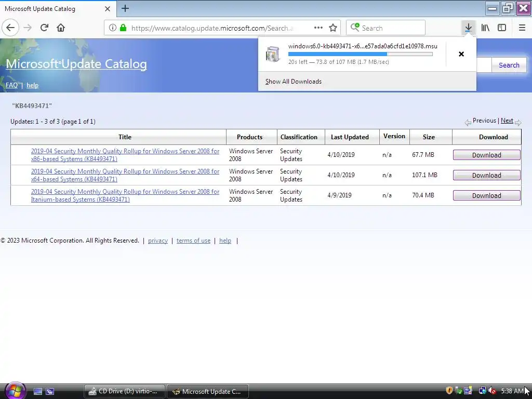Viewport: 532px width, 399px height.
Task: Open the header help link
Action: click(32, 85)
